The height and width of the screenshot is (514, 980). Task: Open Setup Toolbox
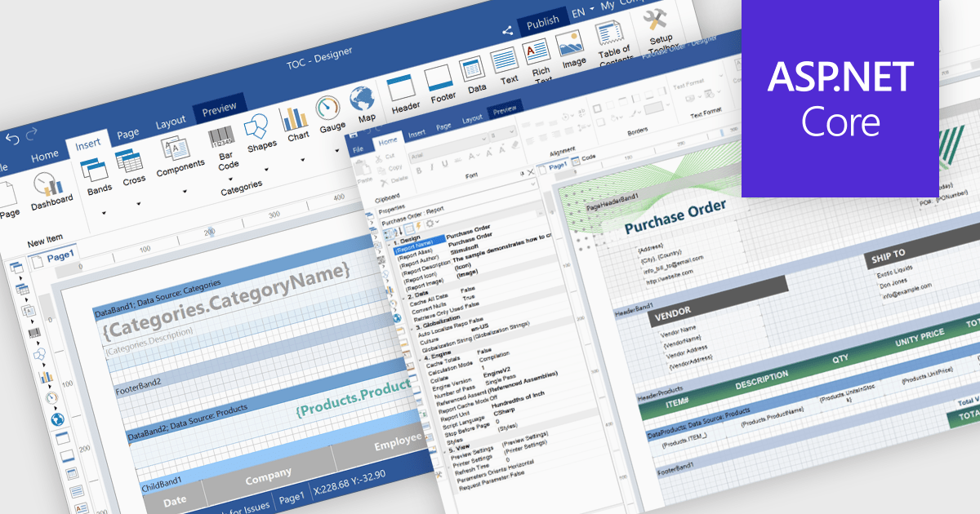(658, 30)
